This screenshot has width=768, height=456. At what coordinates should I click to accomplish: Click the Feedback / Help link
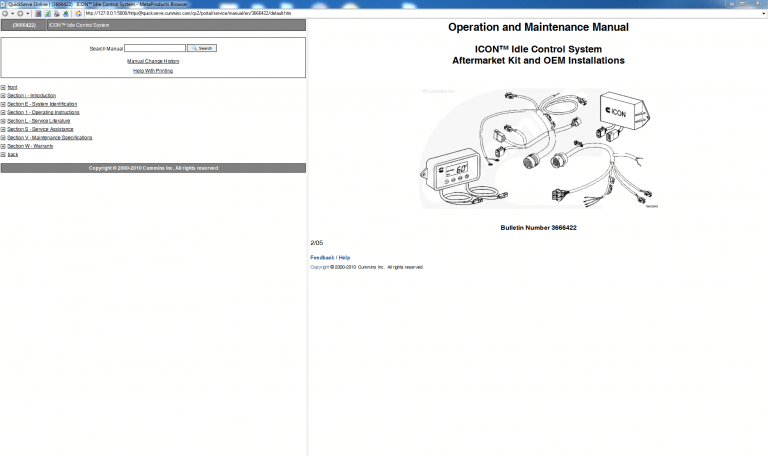(330, 258)
